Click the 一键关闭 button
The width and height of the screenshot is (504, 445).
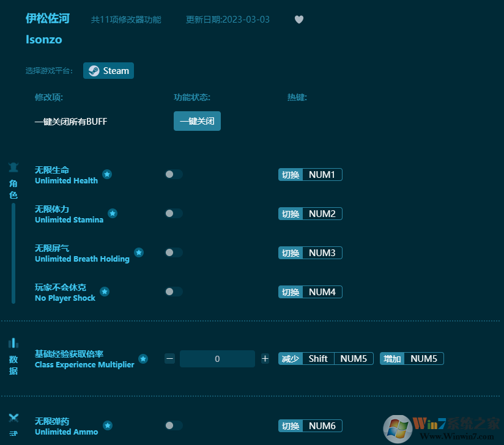[x=197, y=121]
